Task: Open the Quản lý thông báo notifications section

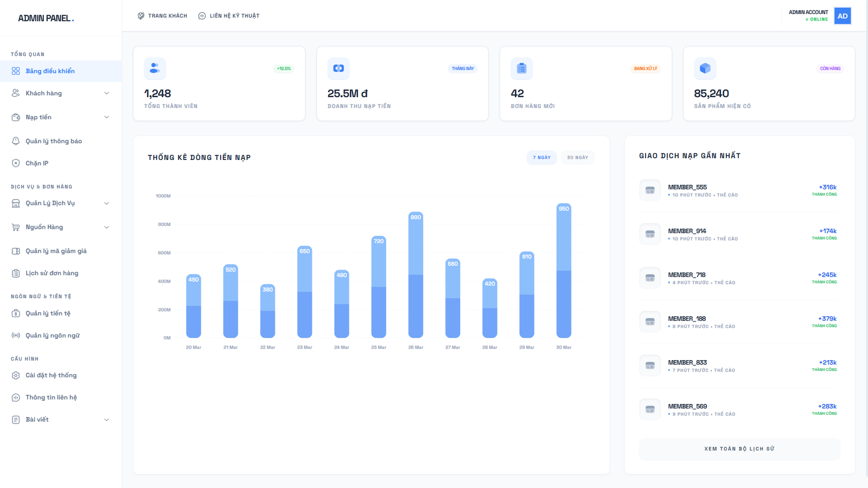Action: 53,140
